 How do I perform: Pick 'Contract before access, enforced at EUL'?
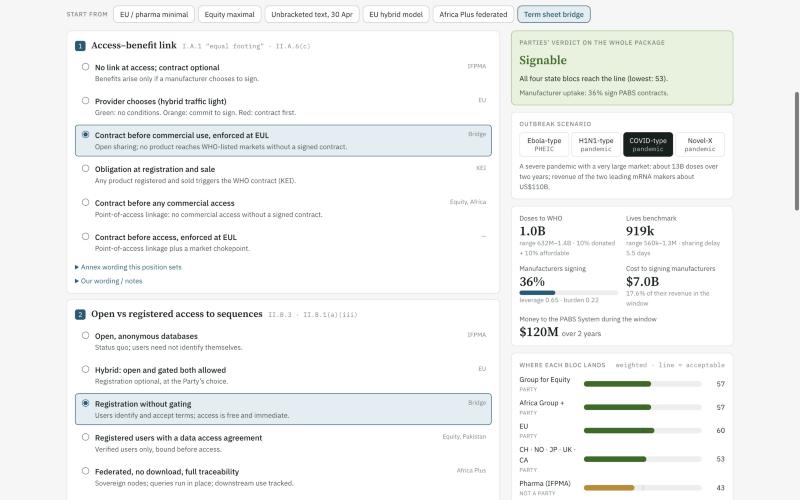(x=283, y=242)
